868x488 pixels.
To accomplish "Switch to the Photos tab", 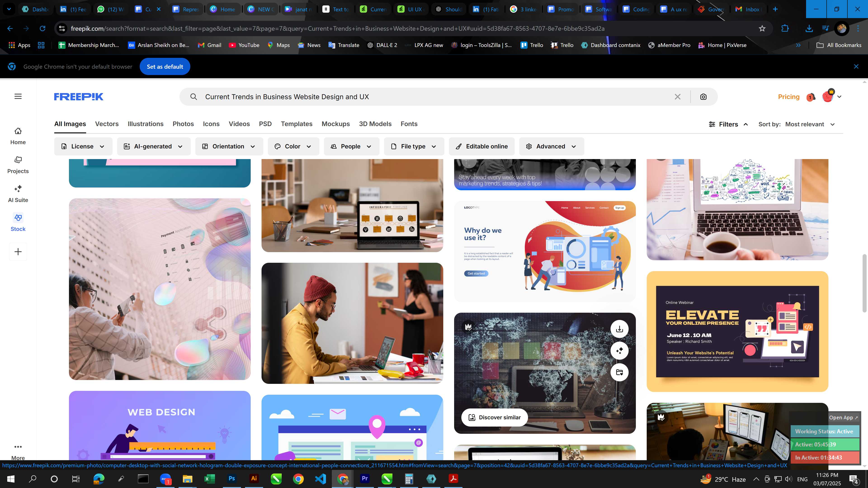I will (x=183, y=124).
